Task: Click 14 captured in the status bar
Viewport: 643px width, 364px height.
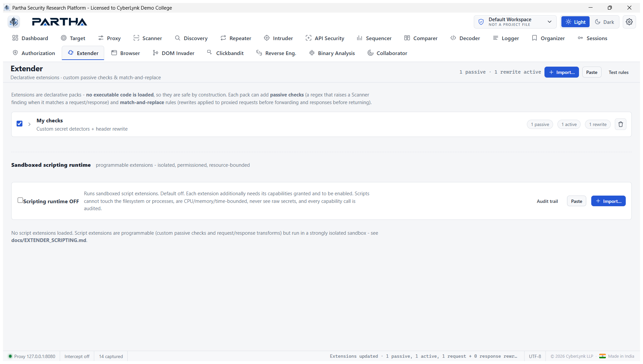Action: click(x=111, y=356)
